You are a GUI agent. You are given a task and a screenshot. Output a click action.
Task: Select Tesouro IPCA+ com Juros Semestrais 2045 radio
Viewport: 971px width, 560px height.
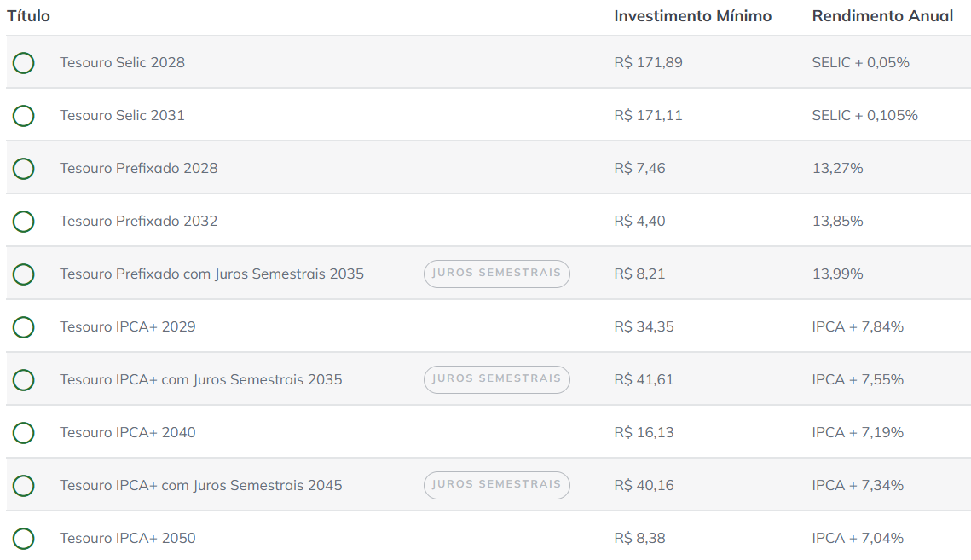pyautogui.click(x=24, y=486)
